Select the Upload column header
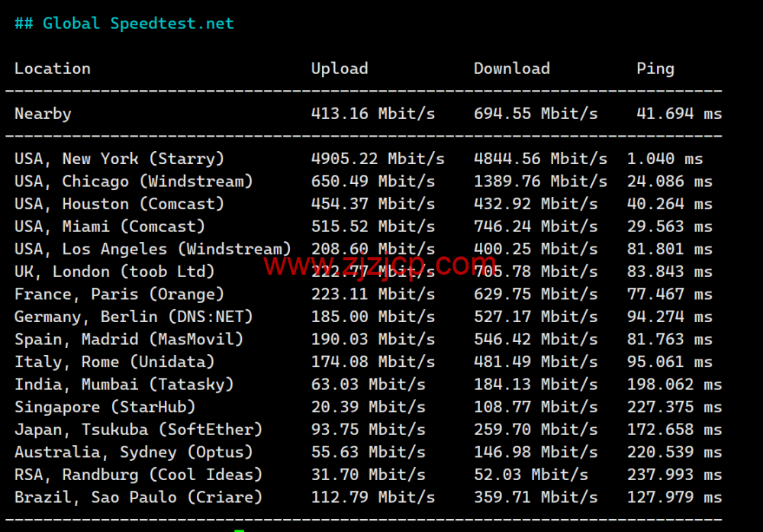 point(339,69)
